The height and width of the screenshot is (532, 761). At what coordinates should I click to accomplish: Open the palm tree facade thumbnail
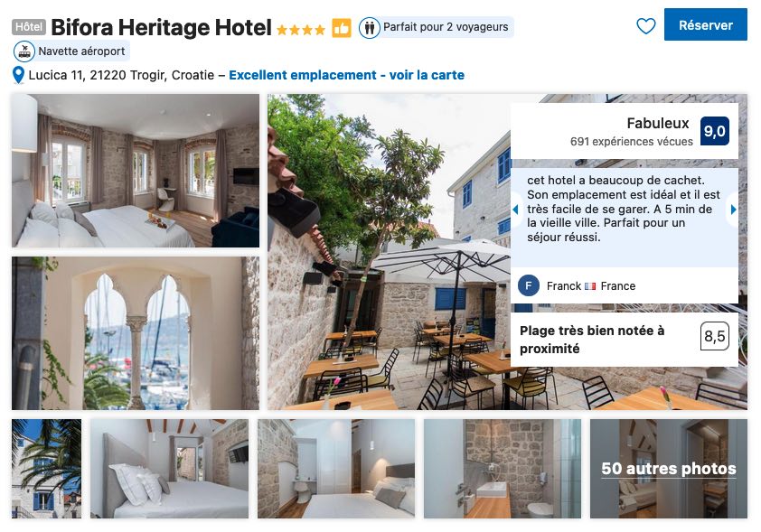(x=47, y=469)
